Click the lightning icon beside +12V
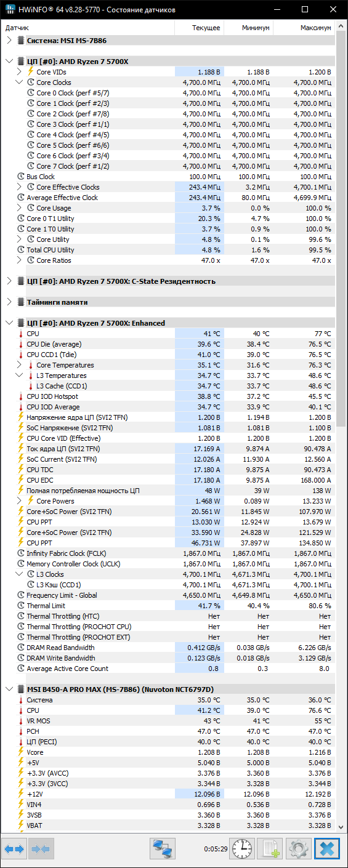The image size is (348, 868). [21, 794]
